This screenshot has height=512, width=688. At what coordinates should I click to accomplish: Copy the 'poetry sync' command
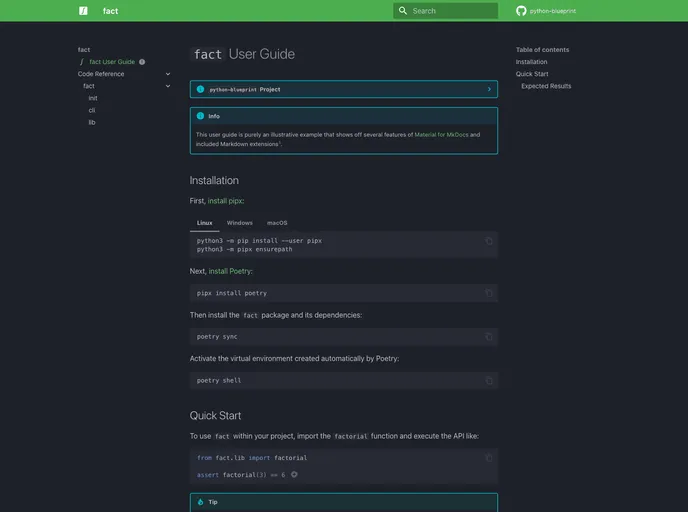point(489,337)
